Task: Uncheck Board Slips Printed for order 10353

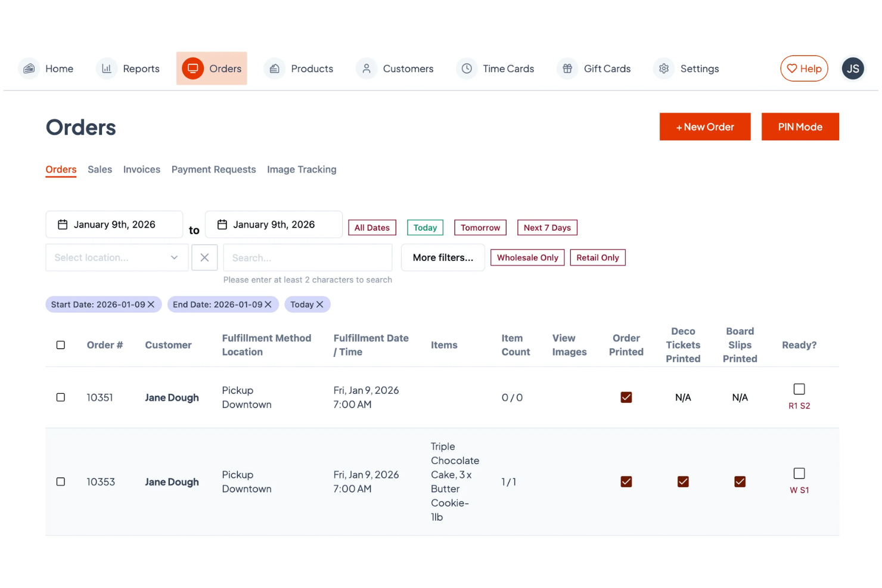Action: pyautogui.click(x=740, y=481)
